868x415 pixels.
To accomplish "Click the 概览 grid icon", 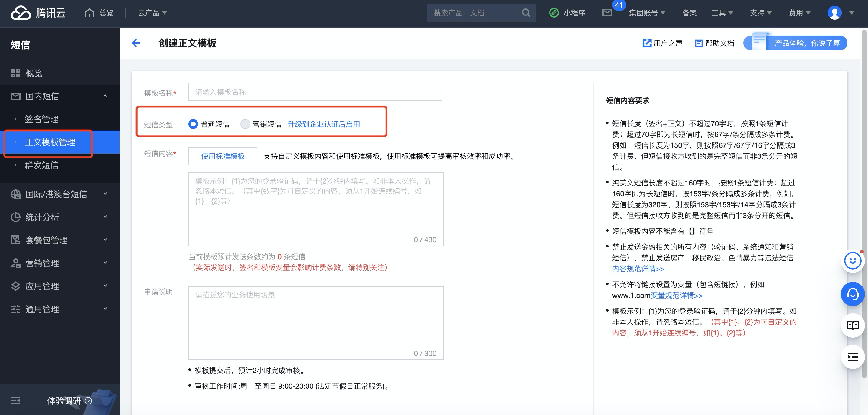I will [15, 73].
